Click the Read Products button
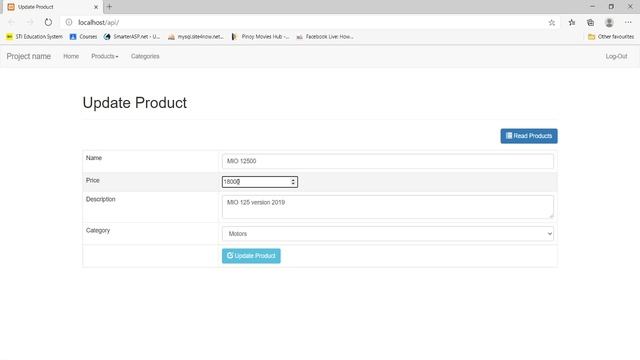Screen dimensions: 640x360 click(529, 136)
